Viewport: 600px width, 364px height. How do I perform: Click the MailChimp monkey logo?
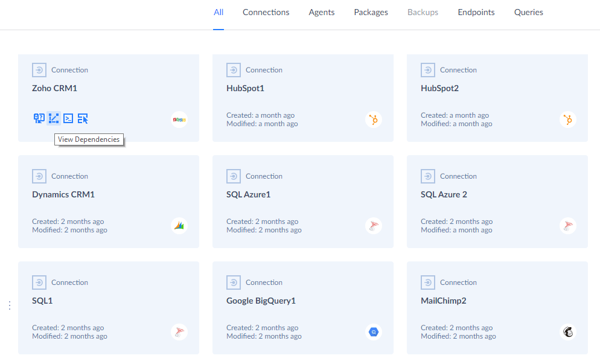568,332
